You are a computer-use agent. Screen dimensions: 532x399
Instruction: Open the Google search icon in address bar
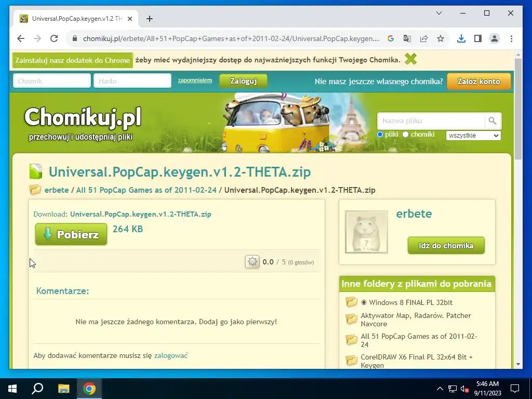[391, 38]
